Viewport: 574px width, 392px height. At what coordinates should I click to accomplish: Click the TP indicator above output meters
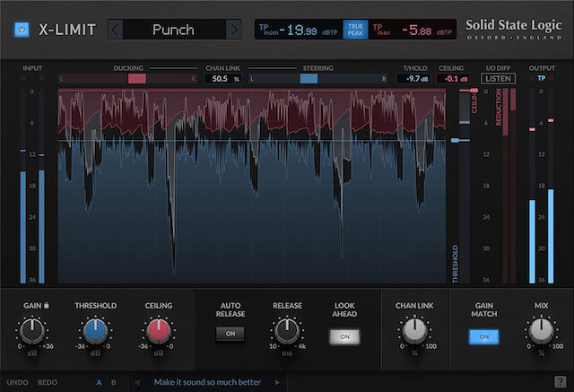coord(541,78)
